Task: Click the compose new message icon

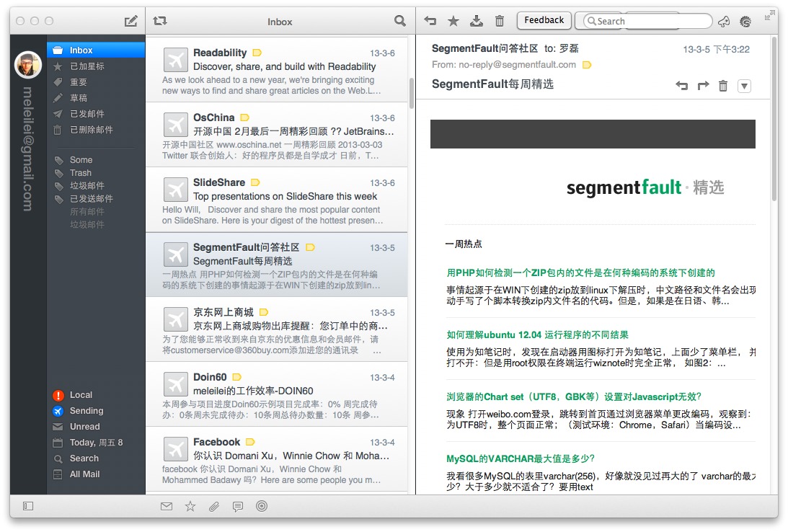Action: point(130,21)
